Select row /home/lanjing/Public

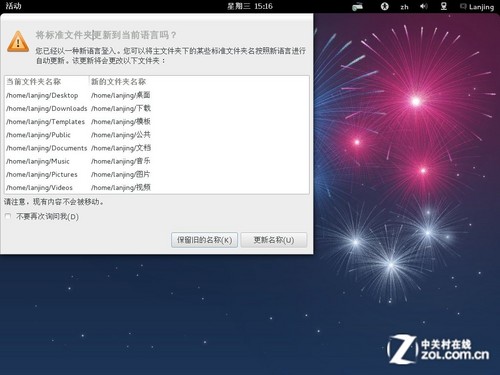157,135
